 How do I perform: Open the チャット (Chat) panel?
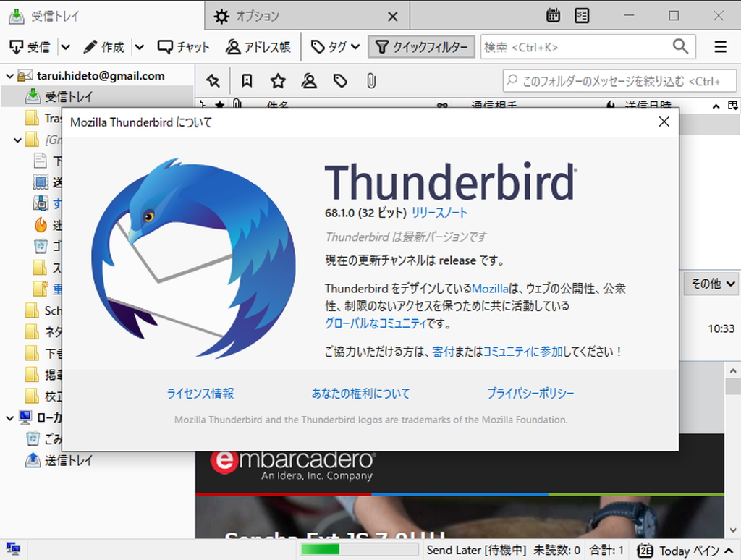coord(183,46)
